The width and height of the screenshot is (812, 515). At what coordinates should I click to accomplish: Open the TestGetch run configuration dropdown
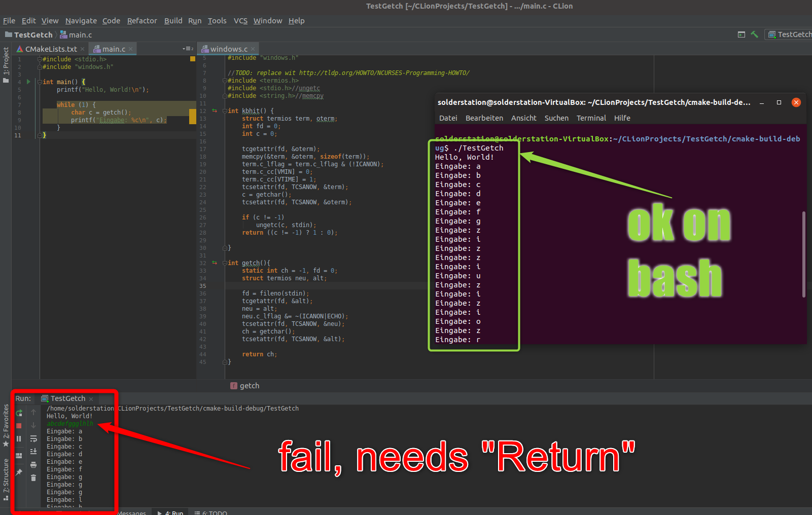[789, 34]
